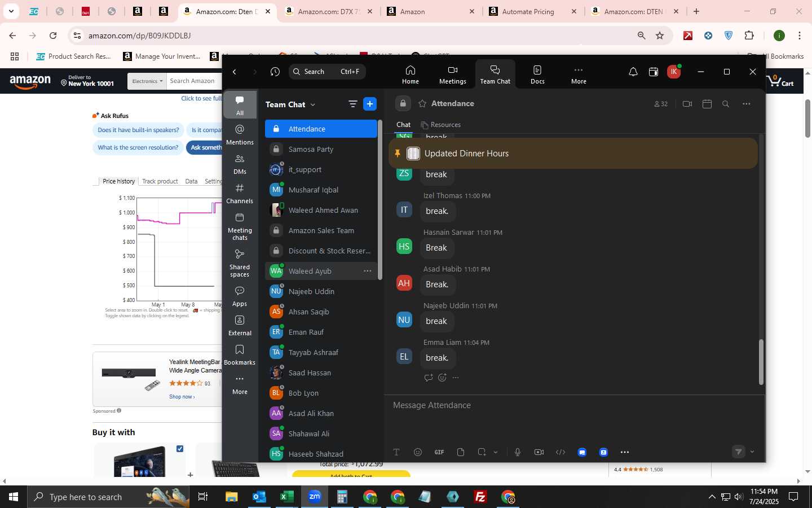The height and width of the screenshot is (508, 812).
Task: Attach a file to the message
Action: click(x=461, y=452)
